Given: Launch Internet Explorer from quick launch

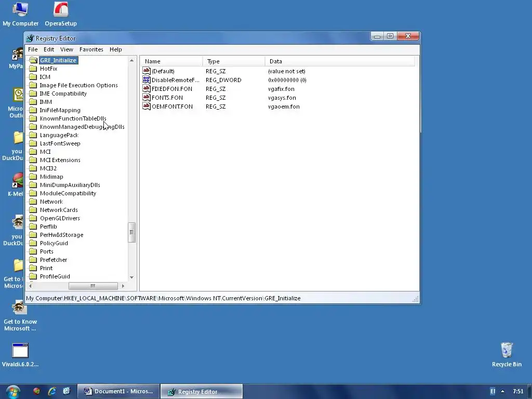Looking at the screenshot, I should (x=52, y=391).
